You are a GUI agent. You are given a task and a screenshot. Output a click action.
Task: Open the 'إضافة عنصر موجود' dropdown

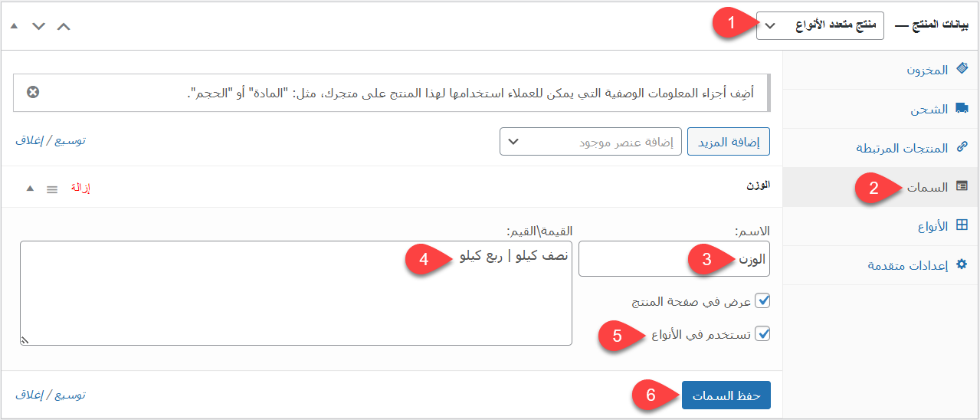(590, 142)
